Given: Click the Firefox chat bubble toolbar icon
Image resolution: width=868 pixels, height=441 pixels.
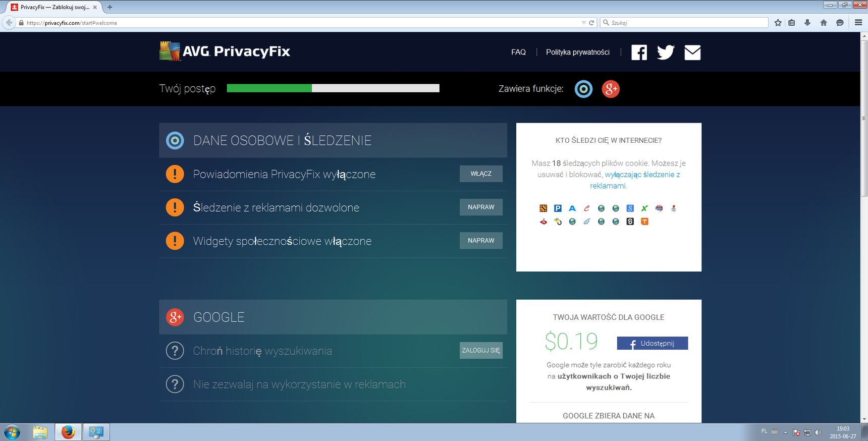Looking at the screenshot, I should pos(840,23).
